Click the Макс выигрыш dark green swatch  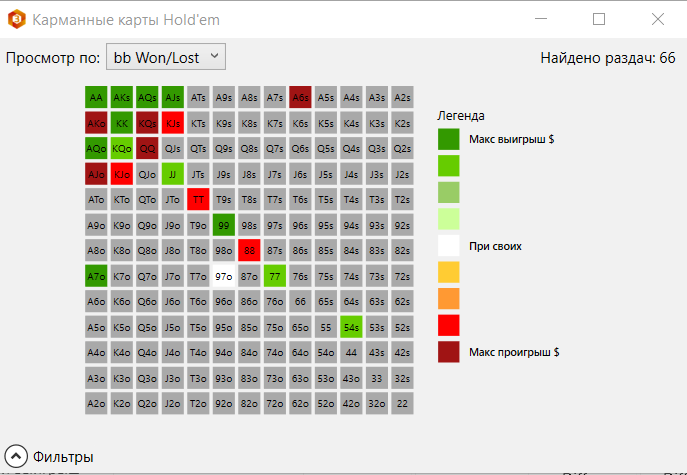(x=449, y=139)
